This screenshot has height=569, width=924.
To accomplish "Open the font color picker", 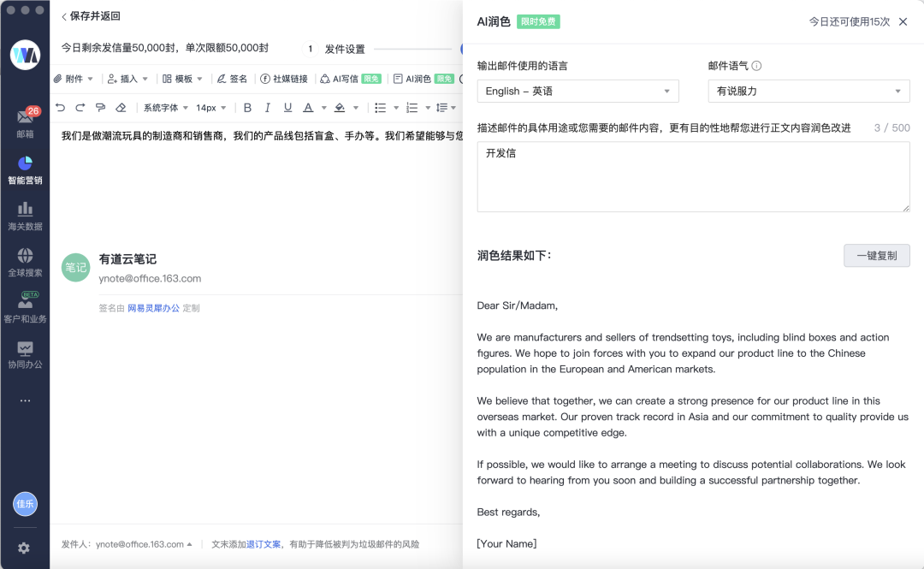I will pos(308,107).
